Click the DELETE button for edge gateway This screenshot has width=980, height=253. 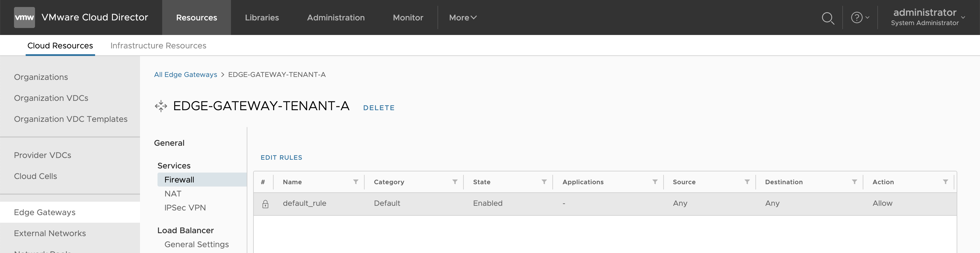pyautogui.click(x=379, y=108)
